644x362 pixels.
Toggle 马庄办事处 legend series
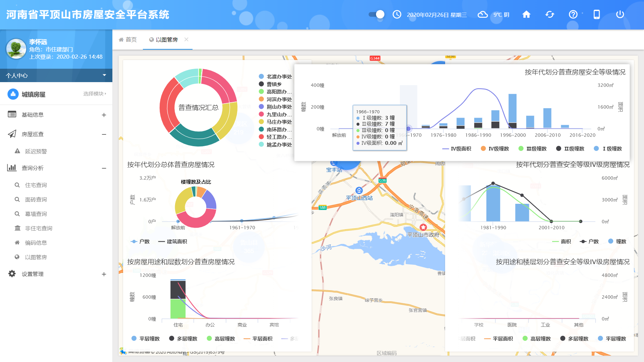(x=275, y=122)
